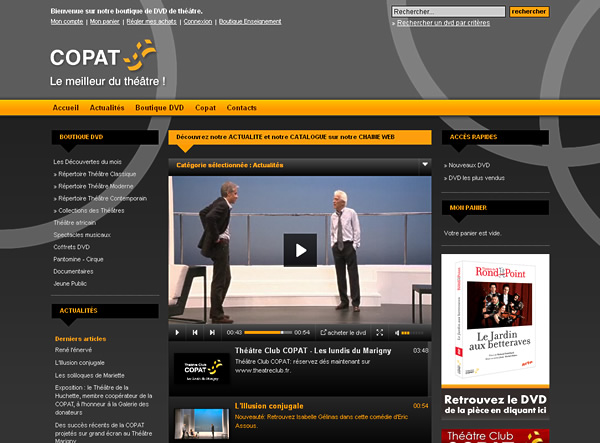This screenshot has width=600, height=443.
Task: Open Régler mes achats link
Action: (152, 21)
